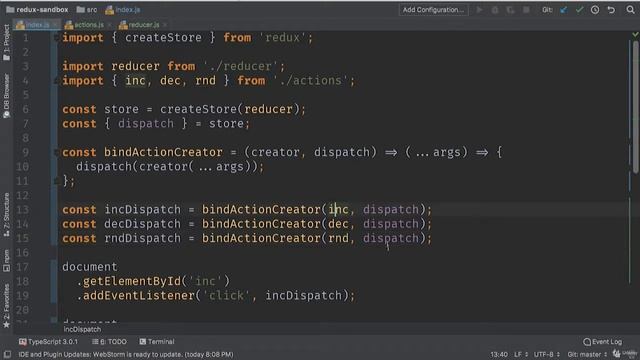Image resolution: width=640 pixels, height=360 pixels.
Task: Open UTF-8 file encoding selector
Action: tap(547, 354)
